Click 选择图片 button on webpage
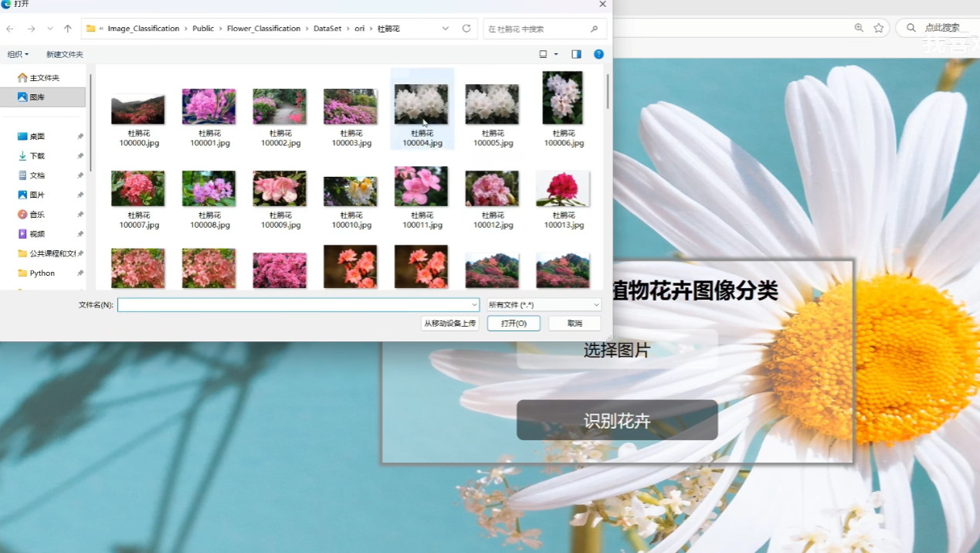Image resolution: width=980 pixels, height=553 pixels. (x=617, y=350)
